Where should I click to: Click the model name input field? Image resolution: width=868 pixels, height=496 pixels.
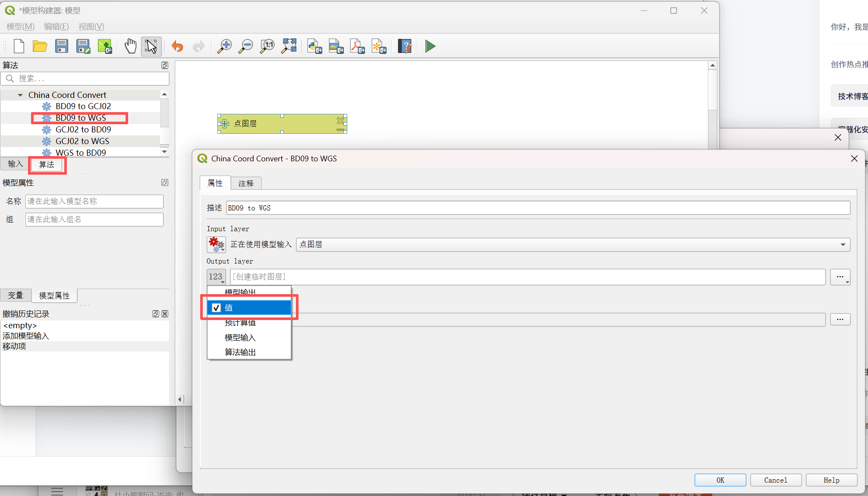click(94, 201)
